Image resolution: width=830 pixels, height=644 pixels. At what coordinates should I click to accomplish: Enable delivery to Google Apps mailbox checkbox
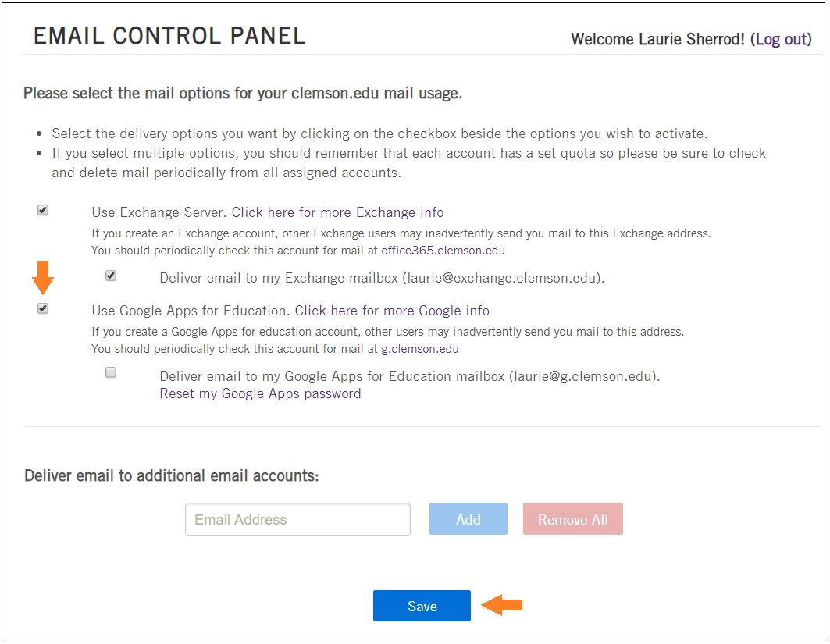[x=111, y=372]
